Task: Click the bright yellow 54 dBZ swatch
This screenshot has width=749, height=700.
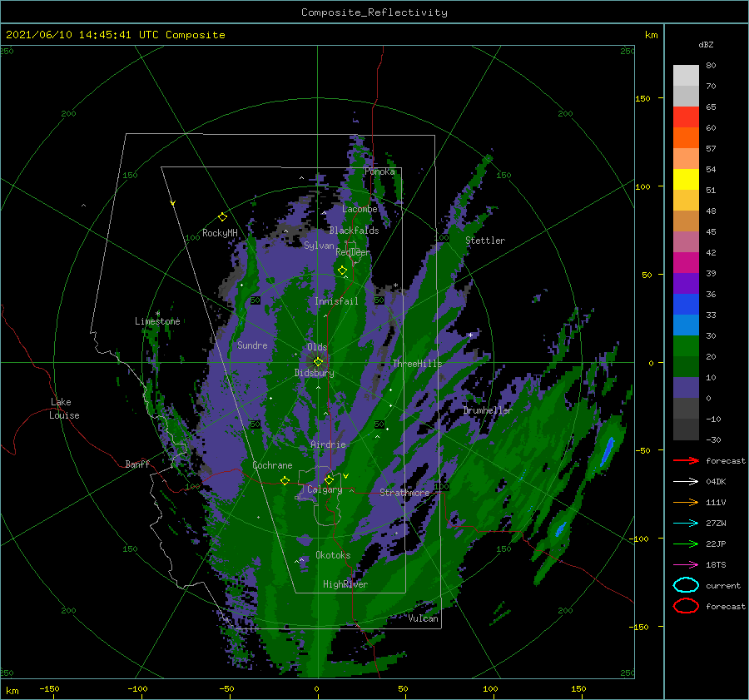Action: pyautogui.click(x=686, y=180)
